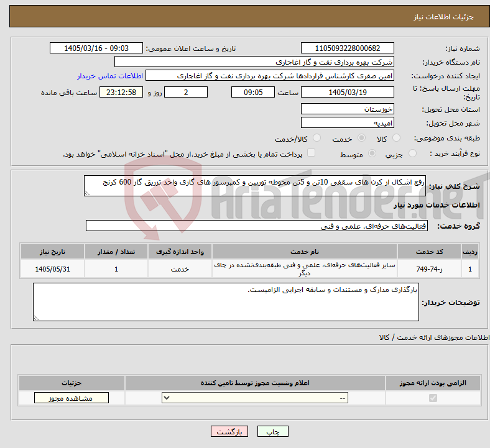Viewport: 490px width, 448px height.
Task: Click the ایجاد کننده درخواست field
Action: tap(270, 76)
